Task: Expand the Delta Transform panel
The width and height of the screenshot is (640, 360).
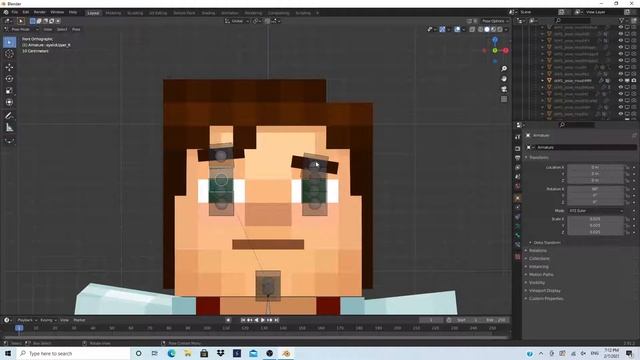Action: click(x=547, y=243)
